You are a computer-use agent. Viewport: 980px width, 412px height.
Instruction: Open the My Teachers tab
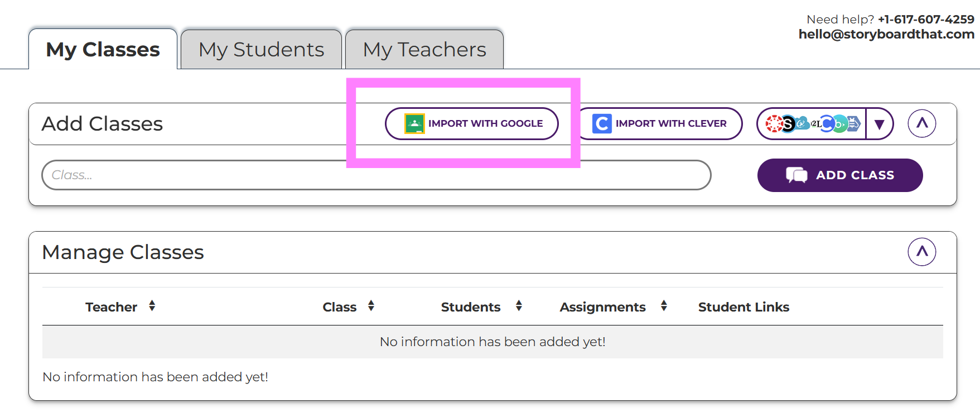click(x=424, y=50)
